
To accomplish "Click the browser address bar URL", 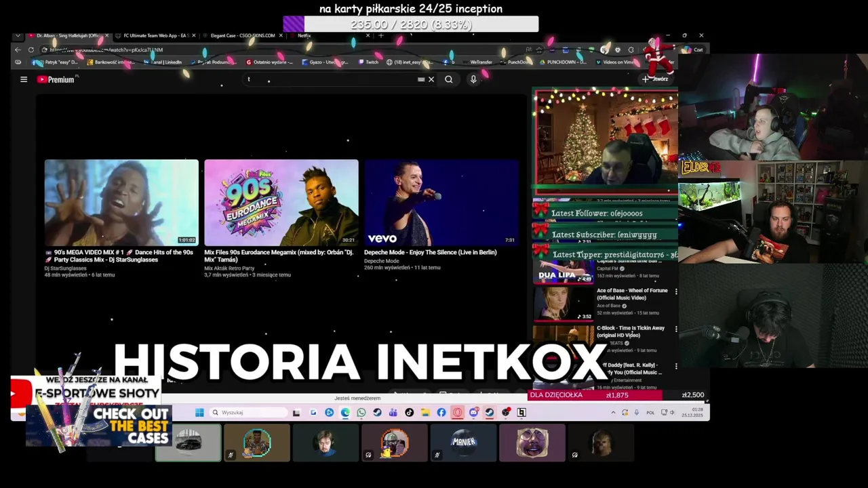I will pos(106,49).
